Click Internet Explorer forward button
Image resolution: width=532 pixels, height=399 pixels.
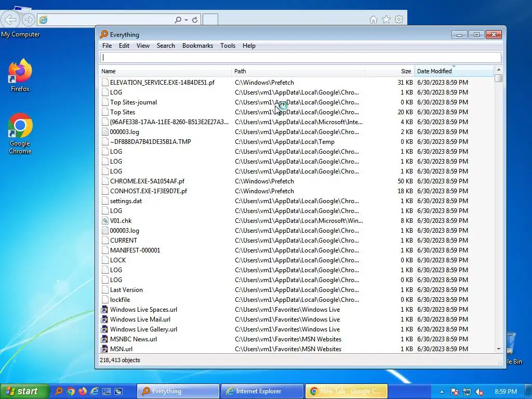click(29, 20)
